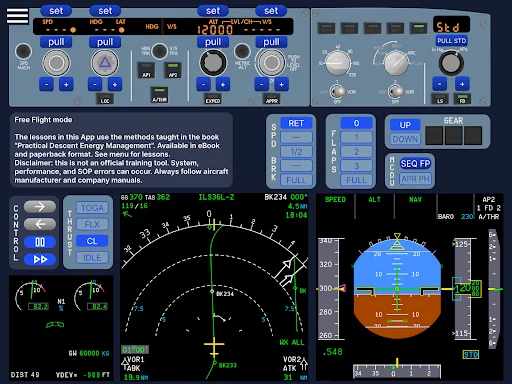Flip the ADF/VOR 2 switch
The height and width of the screenshot is (384, 512).
tap(396, 91)
